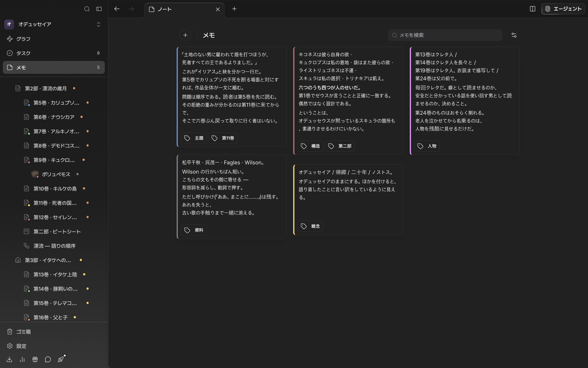The height and width of the screenshot is (368, 588).
Task: Open 第14巻 · 豚飼いの note
Action: pos(56,289)
